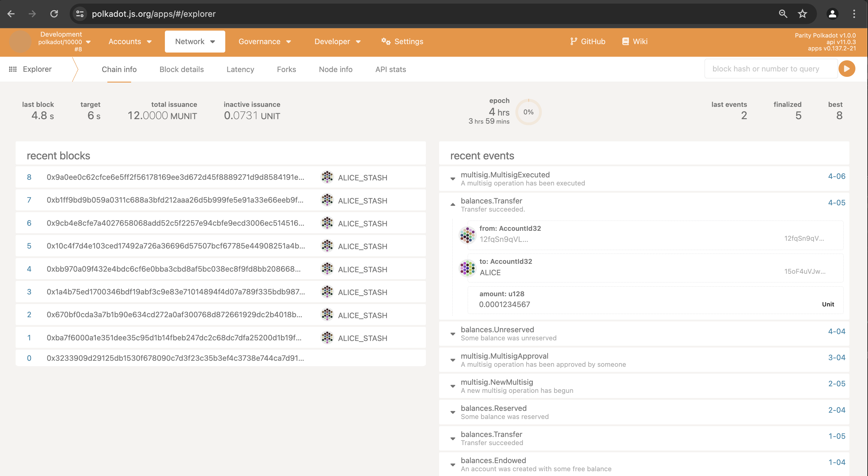868x476 pixels.
Task: Click the Explorer breadcrumb label
Action: pyautogui.click(x=37, y=69)
